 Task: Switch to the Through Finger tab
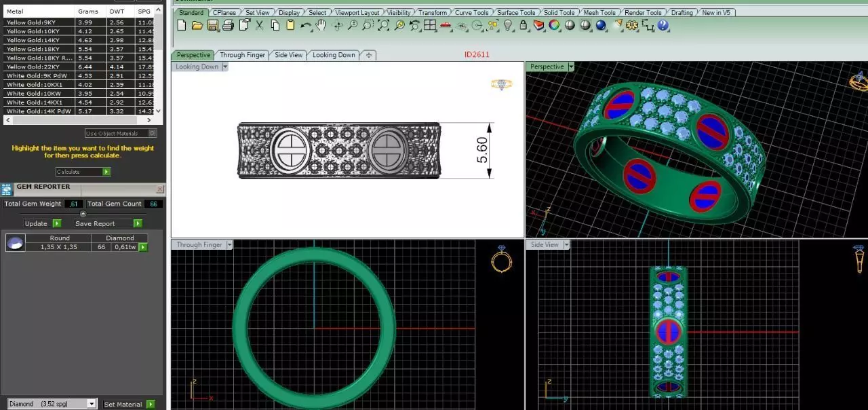(x=242, y=55)
